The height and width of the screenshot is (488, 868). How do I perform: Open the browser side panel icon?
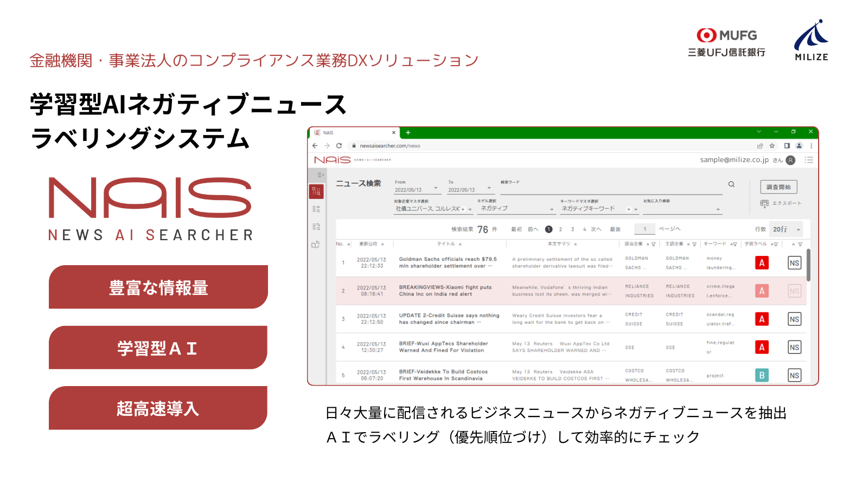787,146
